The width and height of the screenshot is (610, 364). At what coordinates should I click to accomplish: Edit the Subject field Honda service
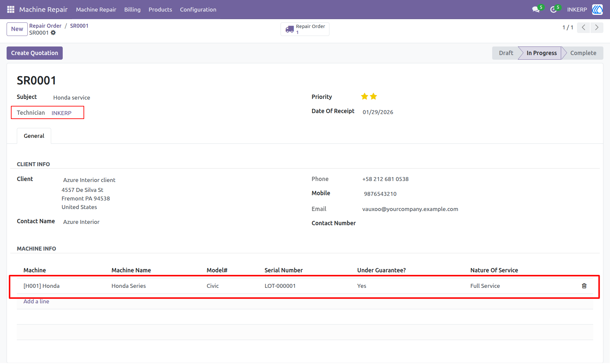tap(72, 98)
